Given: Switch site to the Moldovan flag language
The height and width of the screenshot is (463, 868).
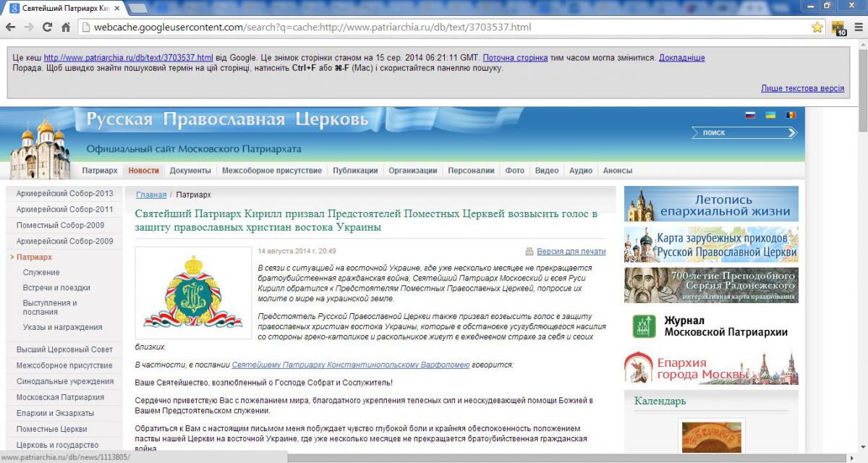Looking at the screenshot, I should click(x=791, y=115).
